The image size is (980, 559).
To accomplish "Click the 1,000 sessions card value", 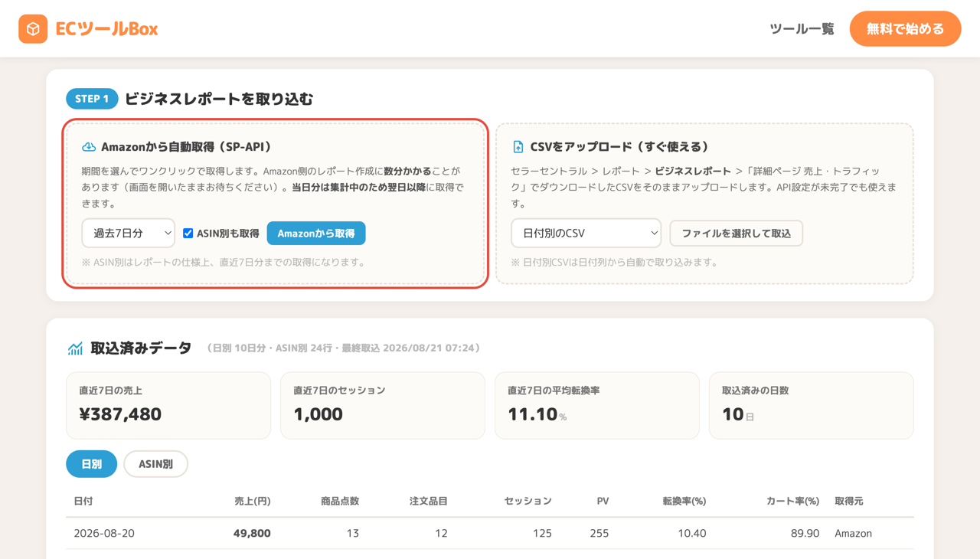I will 318,414.
